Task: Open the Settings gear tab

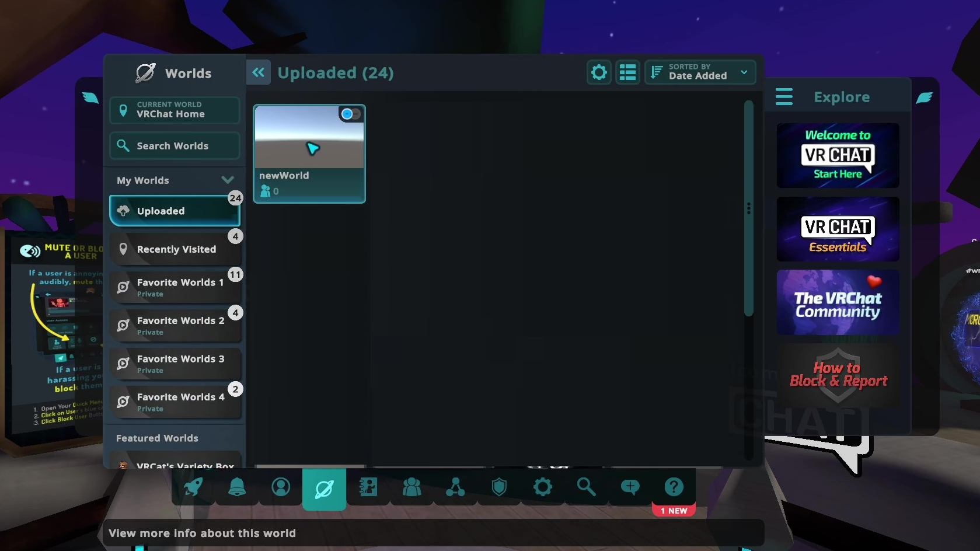Action: point(543,487)
